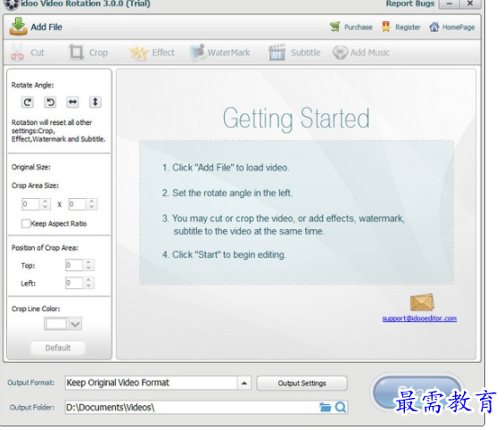Click the envelope mail icon

(422, 302)
